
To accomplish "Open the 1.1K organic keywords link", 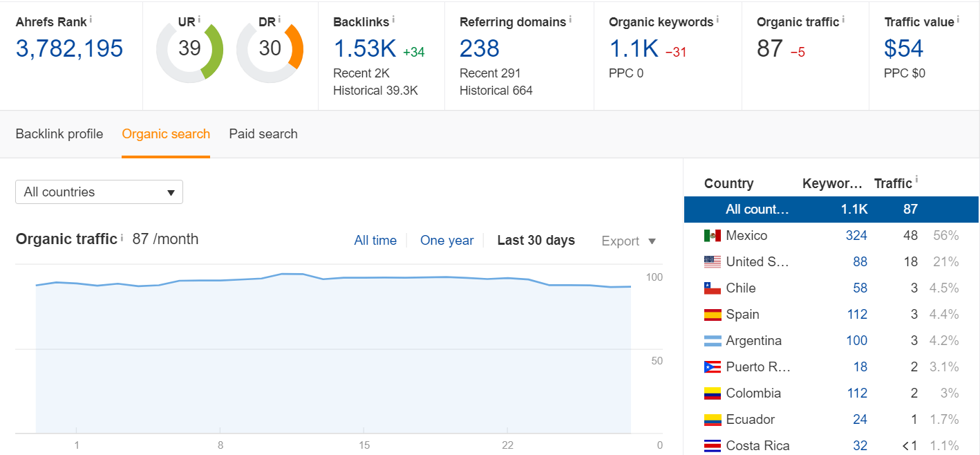I will (634, 48).
